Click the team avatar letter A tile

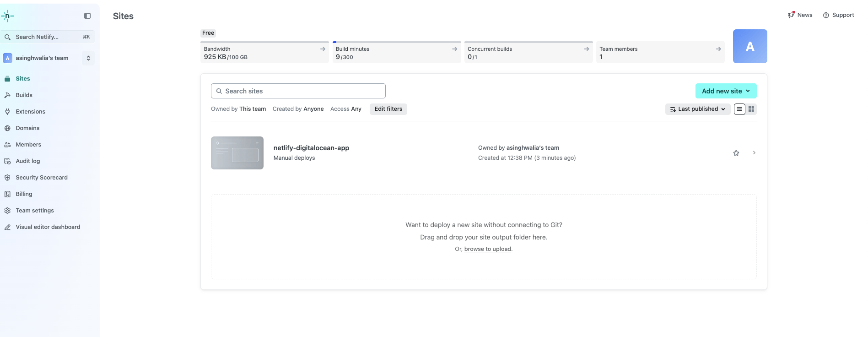pos(750,46)
